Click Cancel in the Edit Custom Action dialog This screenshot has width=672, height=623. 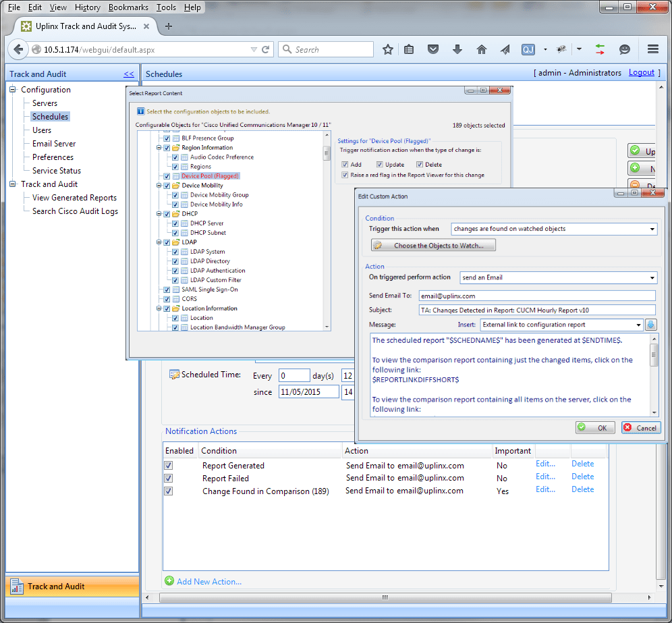640,427
